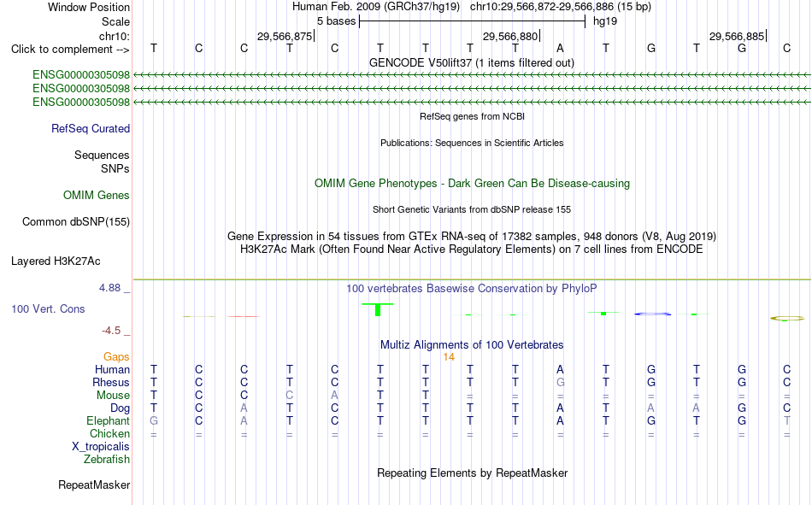812x505 pixels.
Task: Click the grey G in the Elephant row
Action: [x=153, y=420]
